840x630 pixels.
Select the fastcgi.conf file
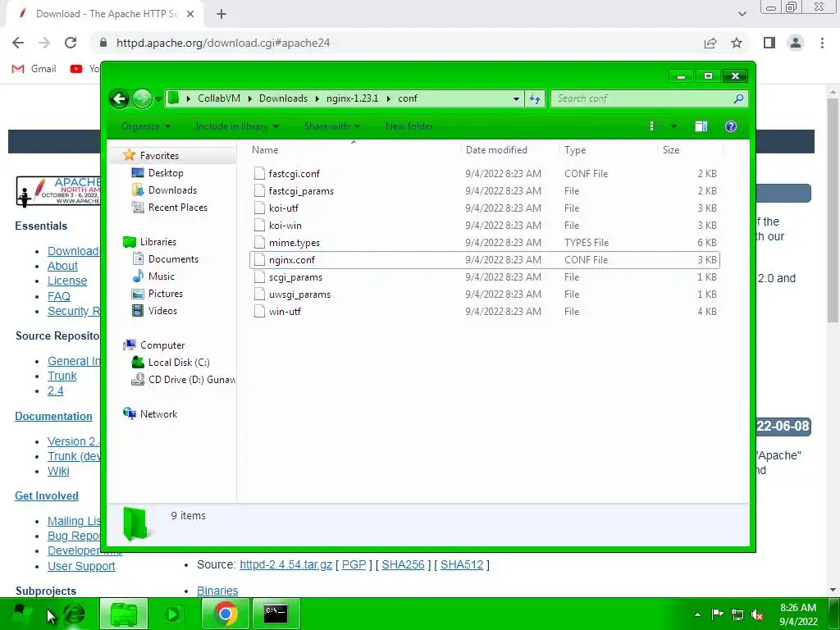[484, 174]
